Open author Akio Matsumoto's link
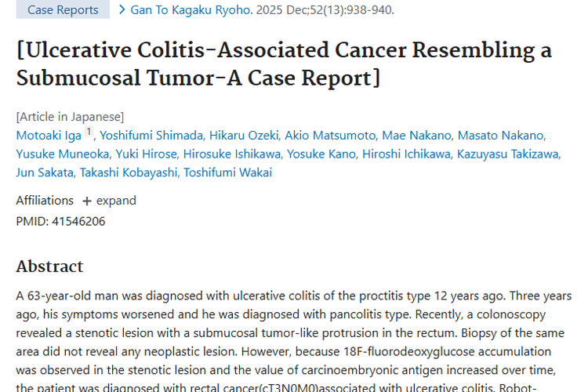 tap(330, 135)
